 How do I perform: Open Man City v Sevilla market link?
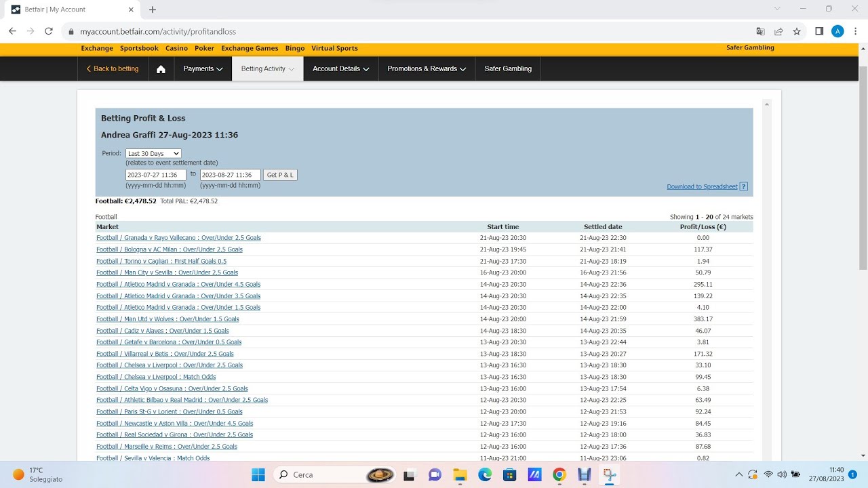click(x=167, y=272)
